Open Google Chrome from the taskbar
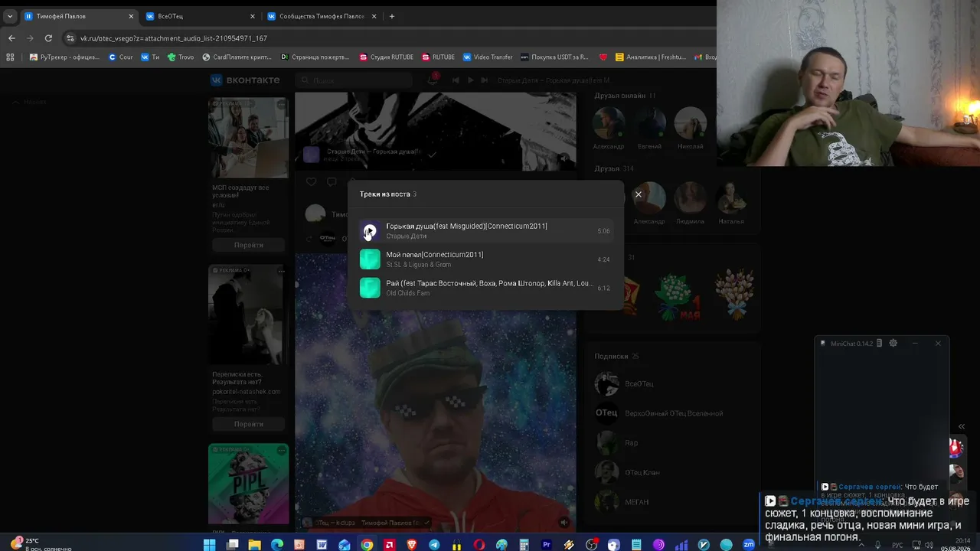This screenshot has width=980, height=551. pyautogui.click(x=367, y=545)
